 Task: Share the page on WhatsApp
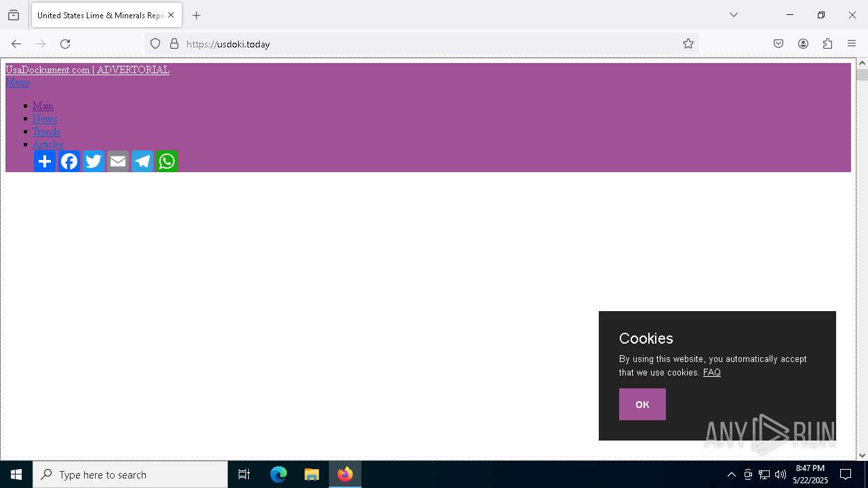click(167, 161)
